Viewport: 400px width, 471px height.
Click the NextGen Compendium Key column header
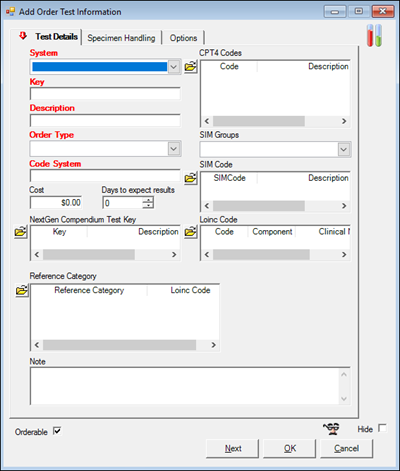[59, 232]
